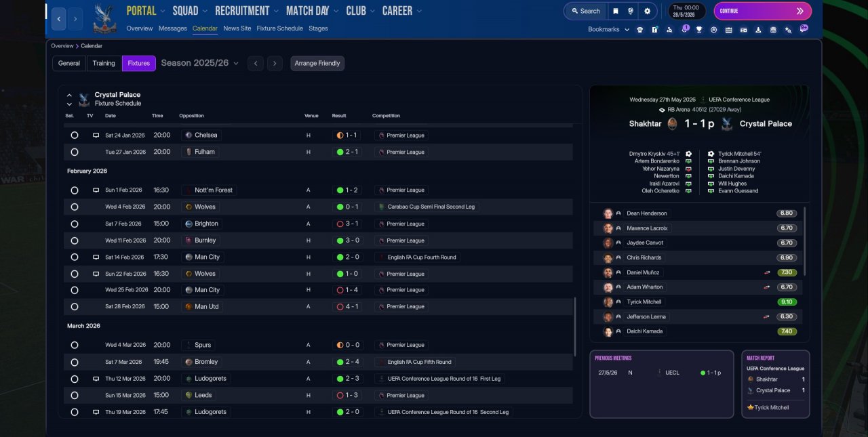Select the 4 Feb Wolves date cell

point(125,207)
